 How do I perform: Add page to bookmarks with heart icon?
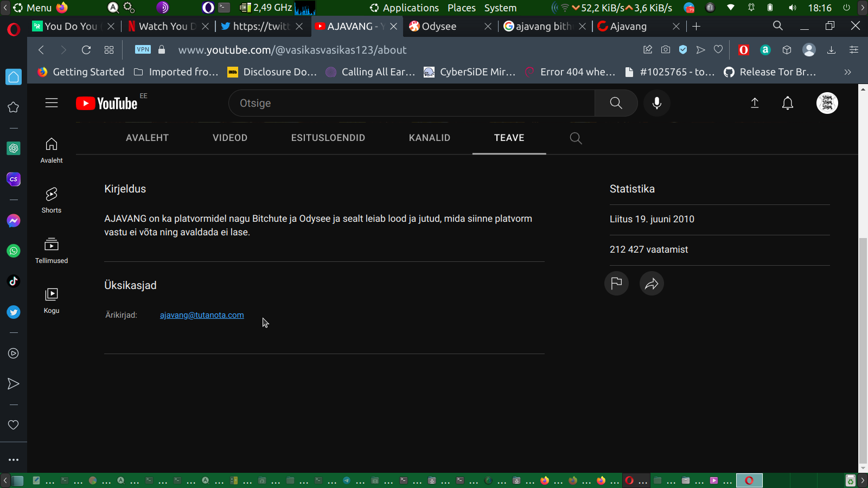point(718,50)
